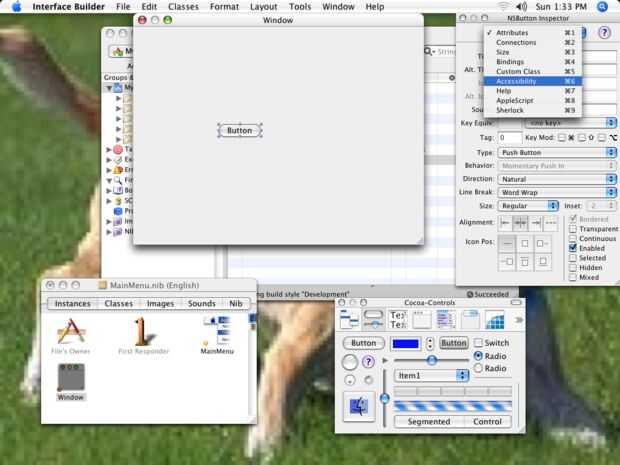620x465 pixels.
Task: Choose center text alignment
Action: pyautogui.click(x=520, y=223)
